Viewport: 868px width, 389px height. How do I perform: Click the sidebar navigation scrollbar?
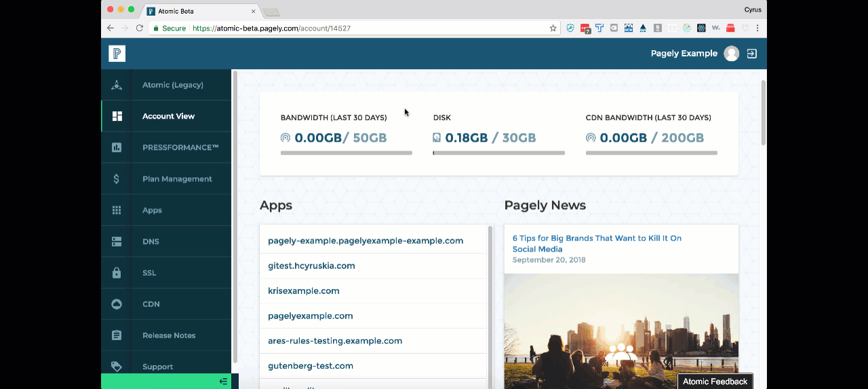coord(235,217)
